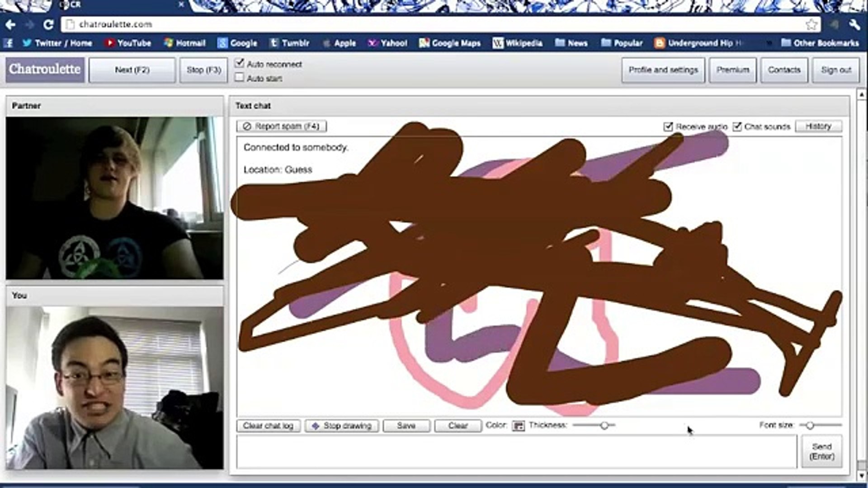Click the Font size slider handle

tap(810, 425)
